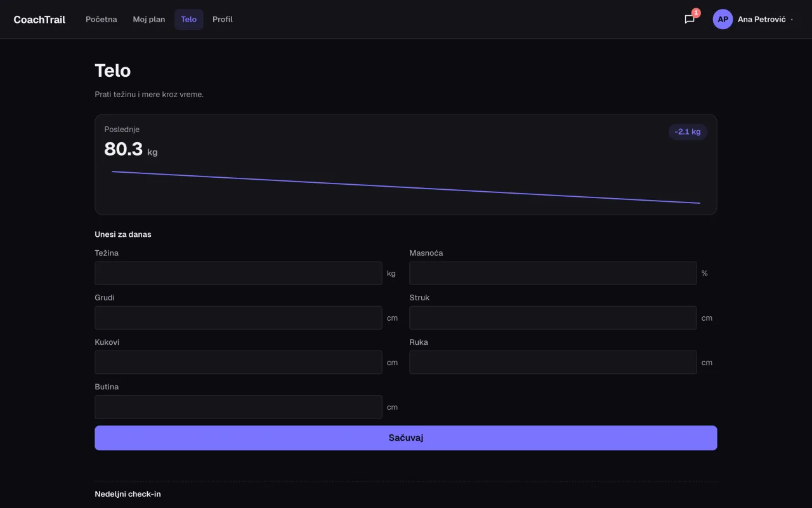Focus the Masnoća input field
Viewport: 812px width, 508px height.
pos(553,273)
